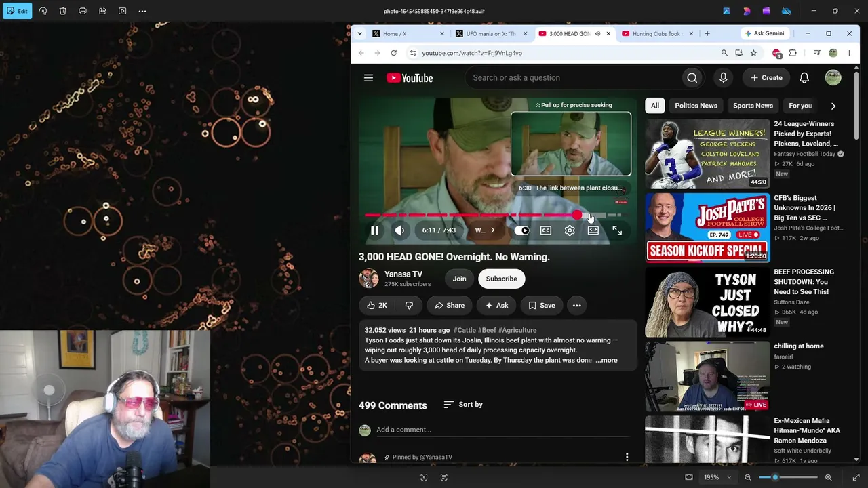868x488 pixels.
Task: Save the video to a playlist
Action: click(542, 306)
